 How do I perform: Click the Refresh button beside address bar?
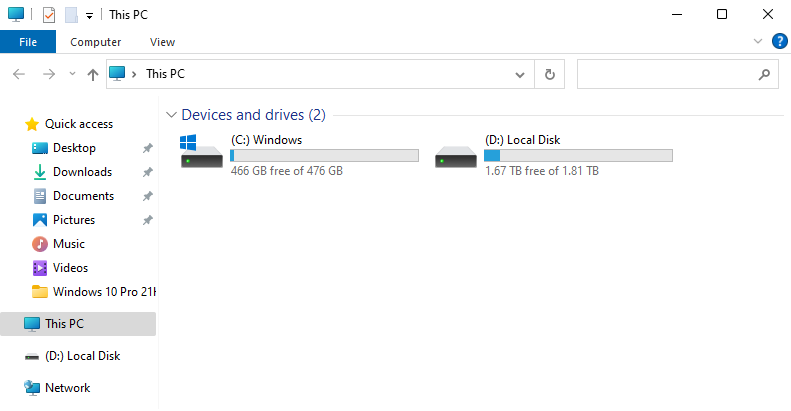click(x=549, y=74)
